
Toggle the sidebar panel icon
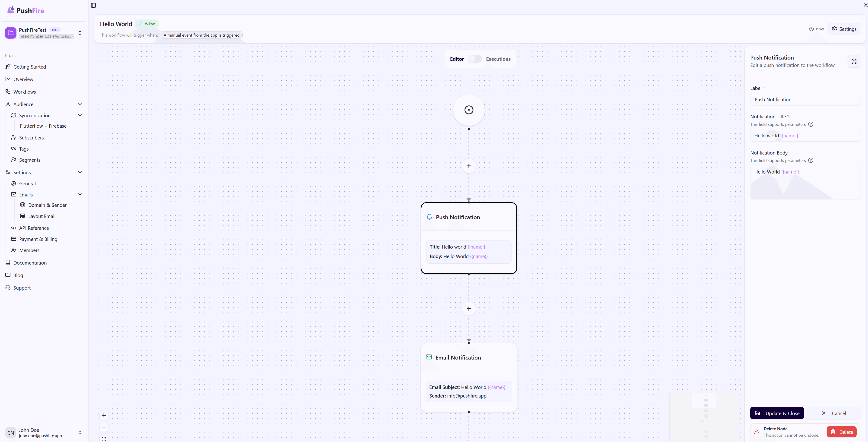93,5
